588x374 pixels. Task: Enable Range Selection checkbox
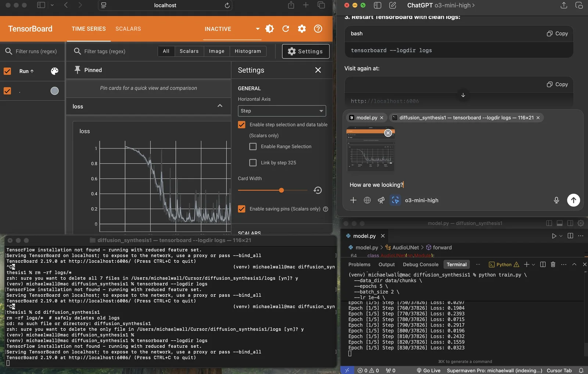[253, 146]
